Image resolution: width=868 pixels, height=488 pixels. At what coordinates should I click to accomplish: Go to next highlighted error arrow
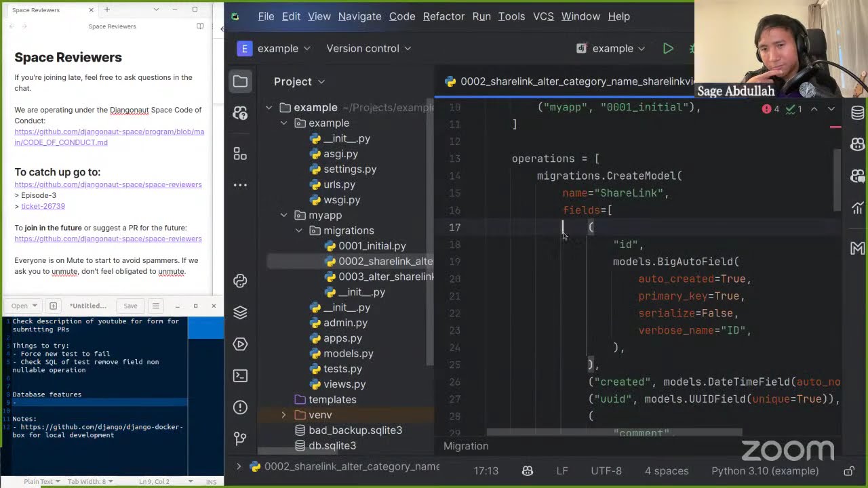pyautogui.click(x=831, y=108)
